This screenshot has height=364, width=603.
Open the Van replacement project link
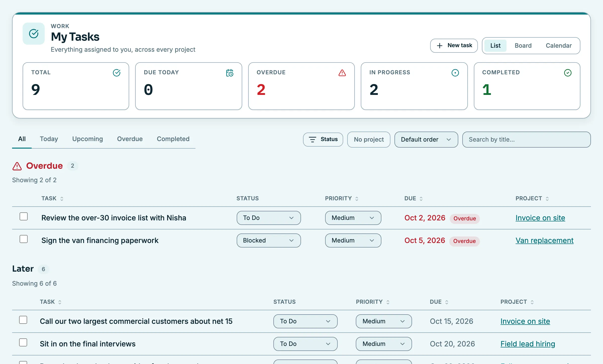click(x=544, y=240)
